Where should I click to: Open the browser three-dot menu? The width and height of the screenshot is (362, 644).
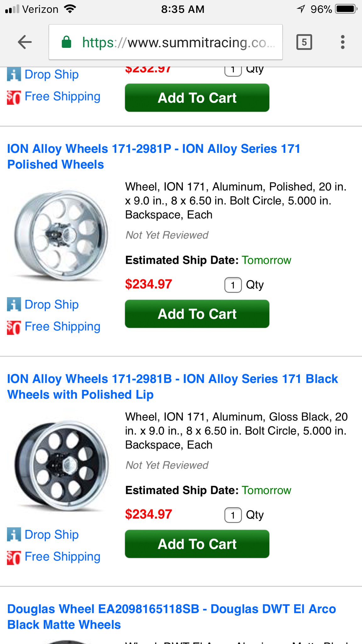pos(343,42)
